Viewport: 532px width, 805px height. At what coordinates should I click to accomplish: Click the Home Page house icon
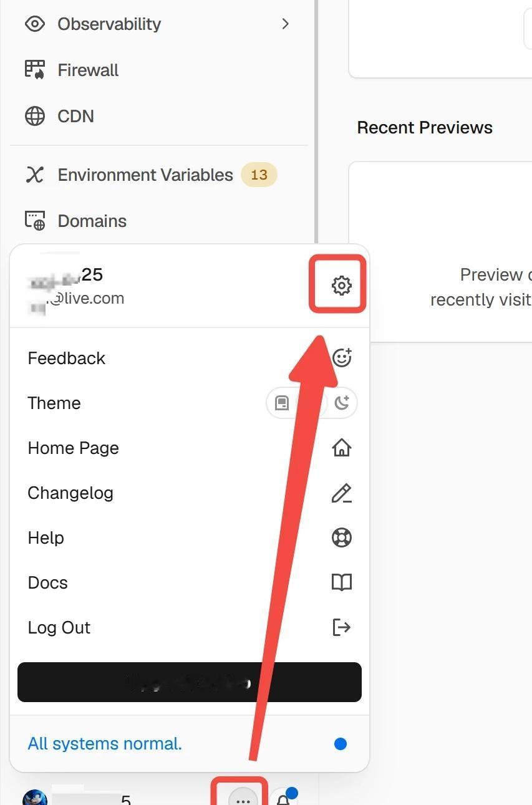click(342, 448)
